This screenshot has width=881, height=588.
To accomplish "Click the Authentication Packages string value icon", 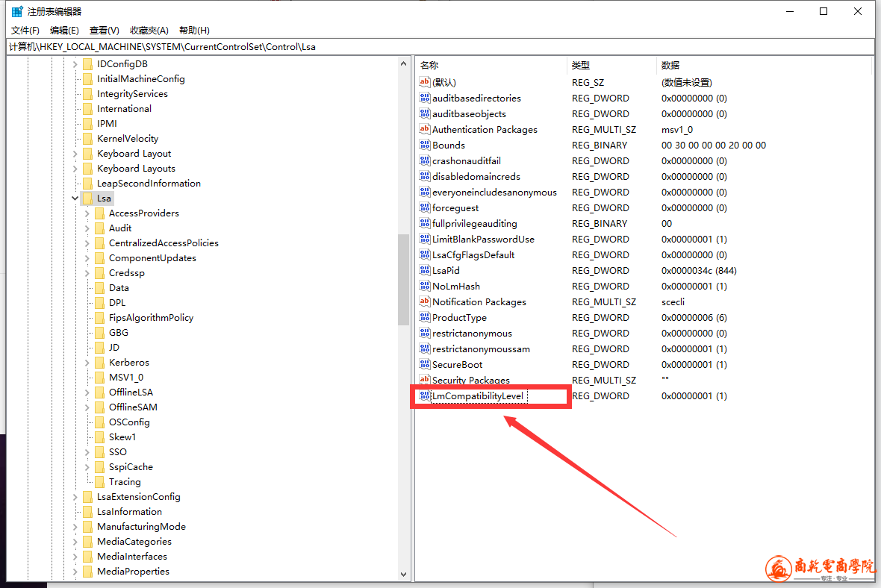I will [x=425, y=130].
